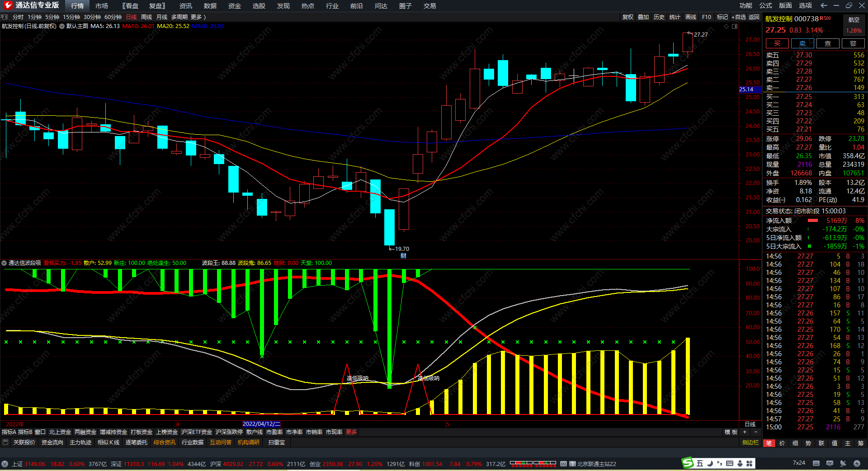
Task: Switch to 分时 intraday view
Action: coord(18,17)
